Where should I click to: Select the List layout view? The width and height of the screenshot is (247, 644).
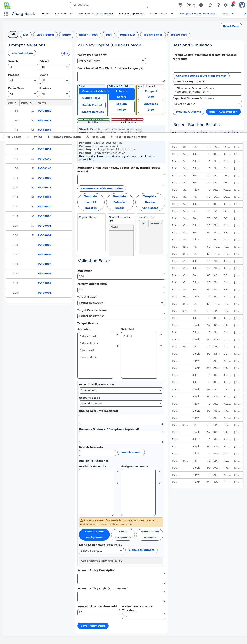click(x=26, y=35)
